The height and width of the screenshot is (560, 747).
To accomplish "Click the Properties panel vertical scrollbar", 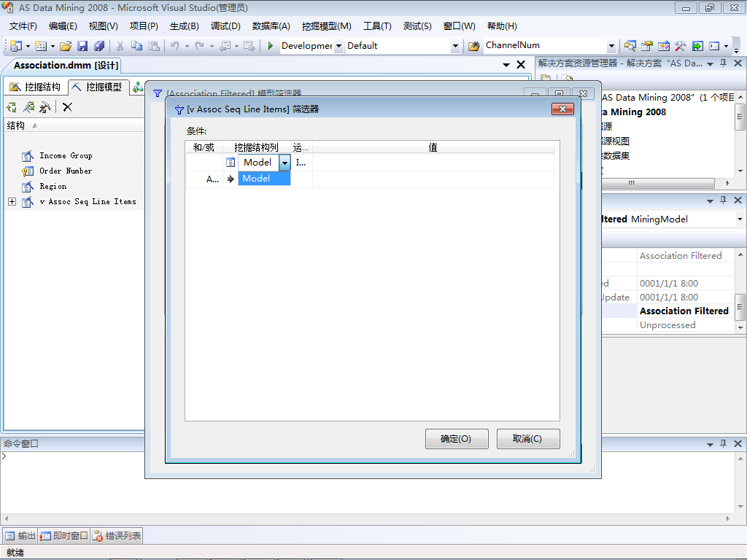I will coord(740,290).
